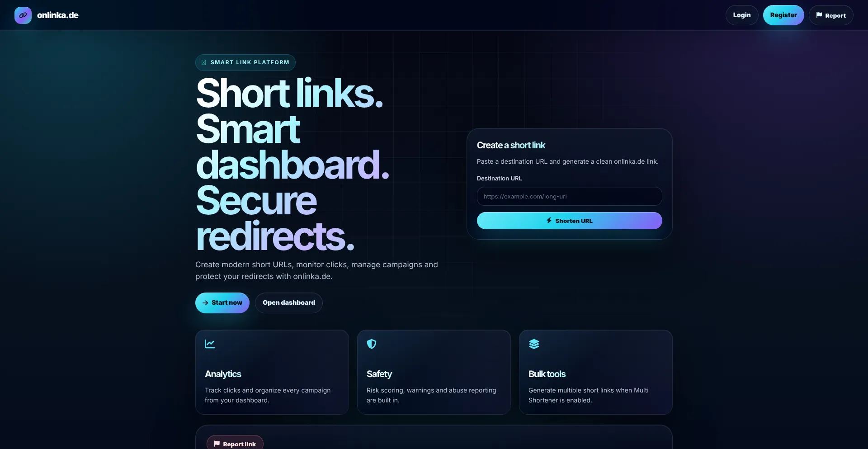Click the 'Paste a destination URL' description text
This screenshot has height=449, width=868.
pyautogui.click(x=567, y=161)
